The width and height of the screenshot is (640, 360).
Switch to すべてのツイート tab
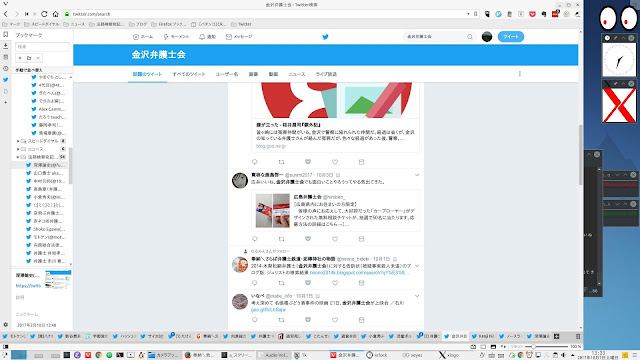[189, 74]
